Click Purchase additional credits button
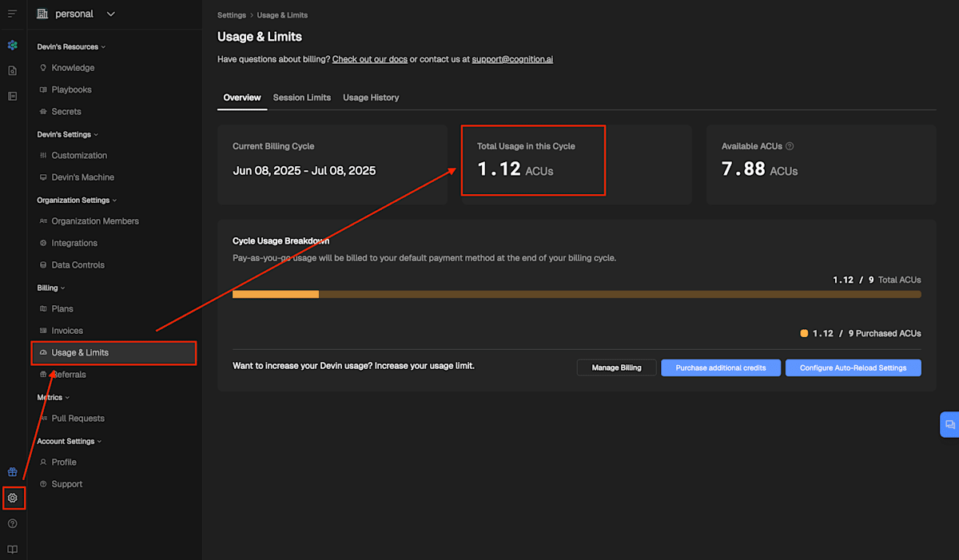959x560 pixels. pyautogui.click(x=721, y=367)
